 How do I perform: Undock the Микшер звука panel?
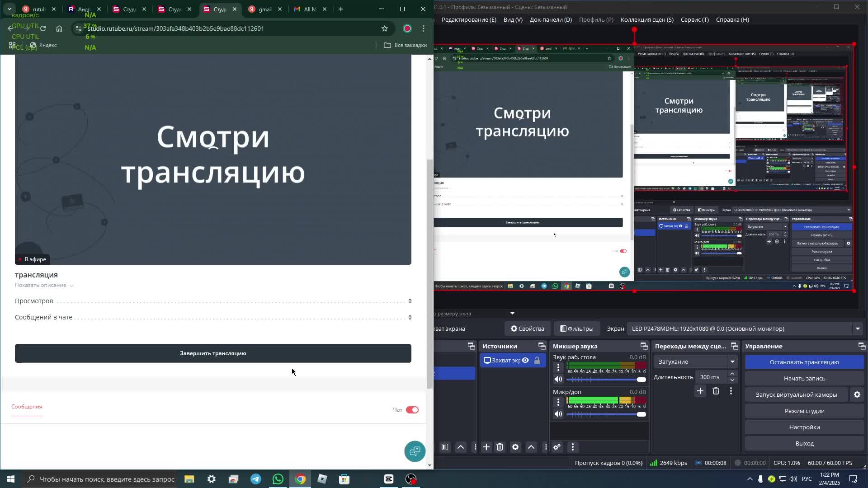(x=644, y=346)
